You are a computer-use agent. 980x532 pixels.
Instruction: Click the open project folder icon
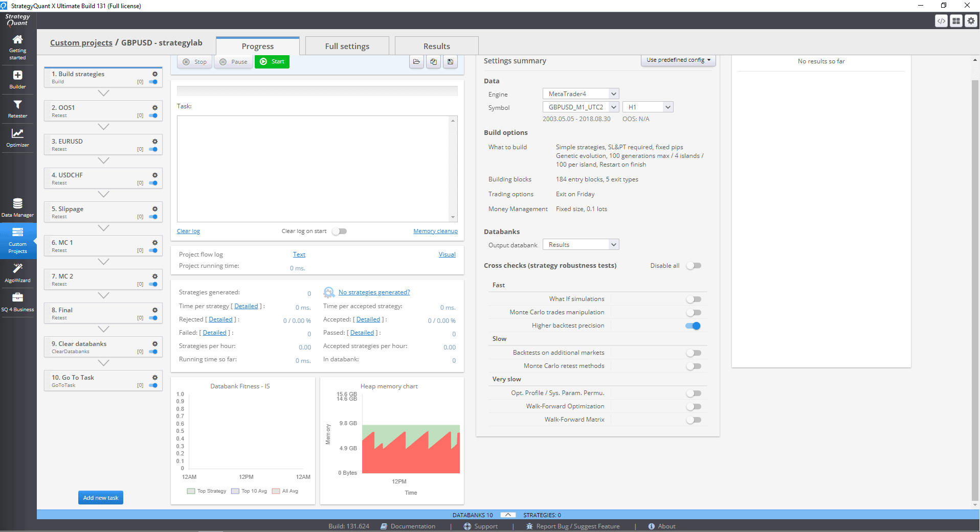tap(417, 62)
